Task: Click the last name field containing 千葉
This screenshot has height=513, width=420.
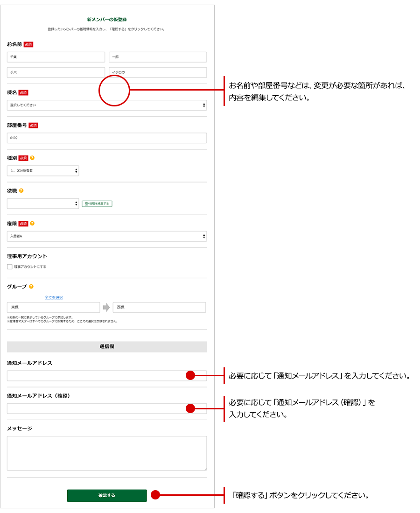Action: 56,57
